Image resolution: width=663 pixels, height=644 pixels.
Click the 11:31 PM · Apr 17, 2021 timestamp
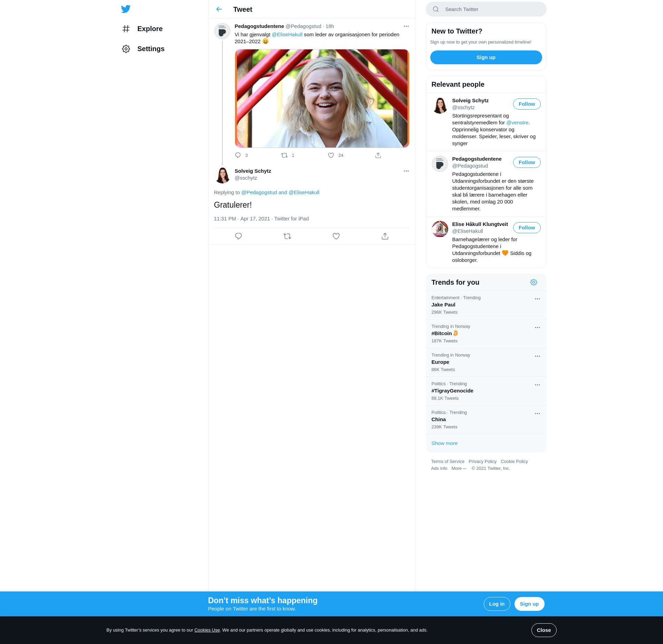coord(242,219)
